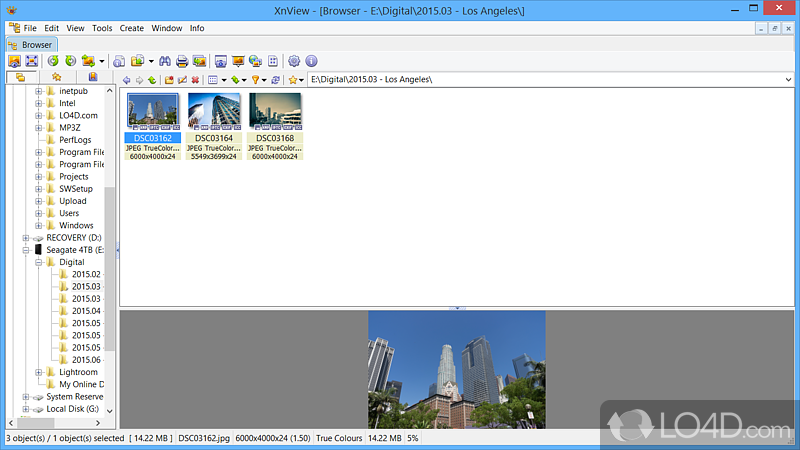Click the Los Angeles preview image
Viewport: 800px width, 450px height.
tap(457, 369)
